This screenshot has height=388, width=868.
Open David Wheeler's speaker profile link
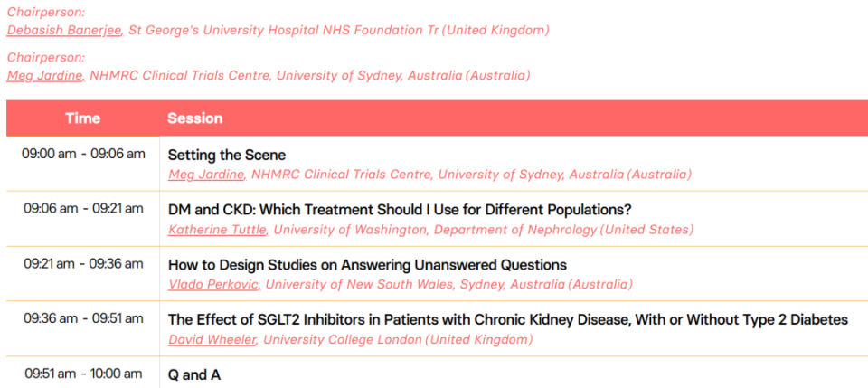(x=212, y=339)
